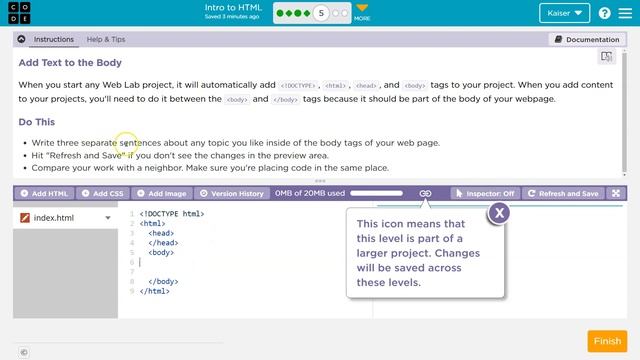The image size is (640, 360).
Task: Open index.html file options dropdown arrow
Action: click(108, 218)
